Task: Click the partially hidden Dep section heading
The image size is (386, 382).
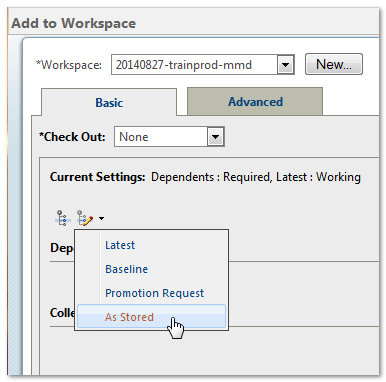Action: pos(62,248)
